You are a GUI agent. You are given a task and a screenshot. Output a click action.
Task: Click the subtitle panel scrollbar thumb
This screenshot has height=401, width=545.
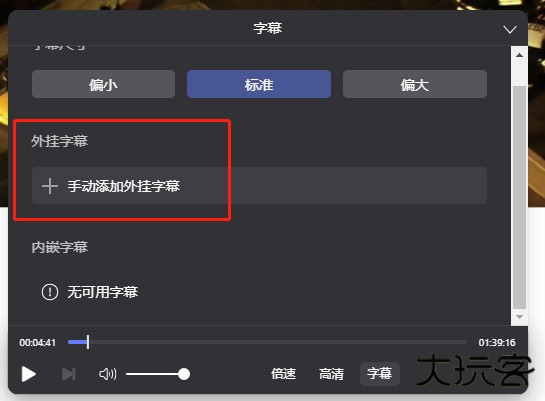519,197
